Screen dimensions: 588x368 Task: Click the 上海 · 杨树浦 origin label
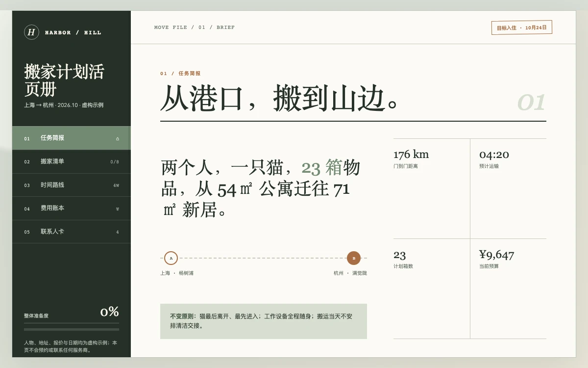tap(177, 273)
